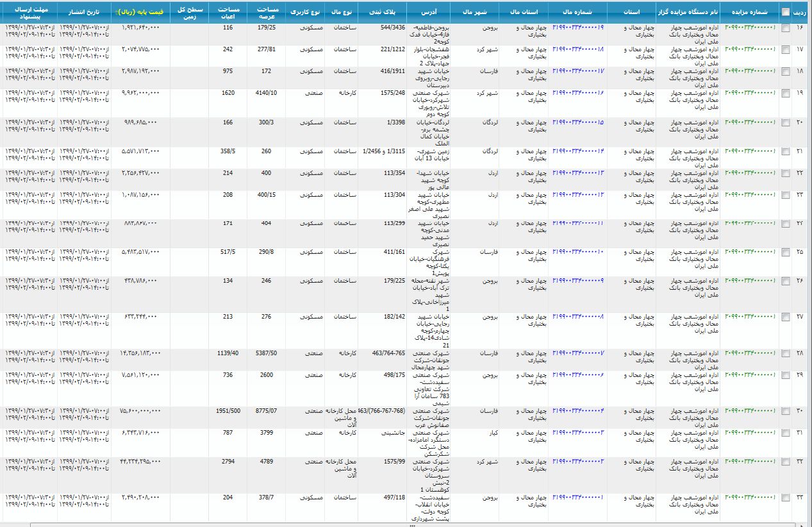Check the checkbox for row 16
The width and height of the screenshot is (812, 527).
(786, 28)
